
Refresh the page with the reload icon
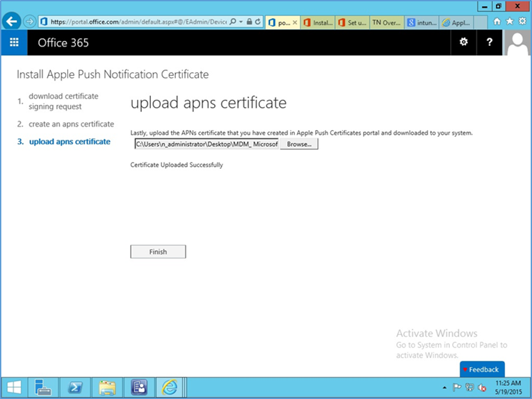(258, 22)
